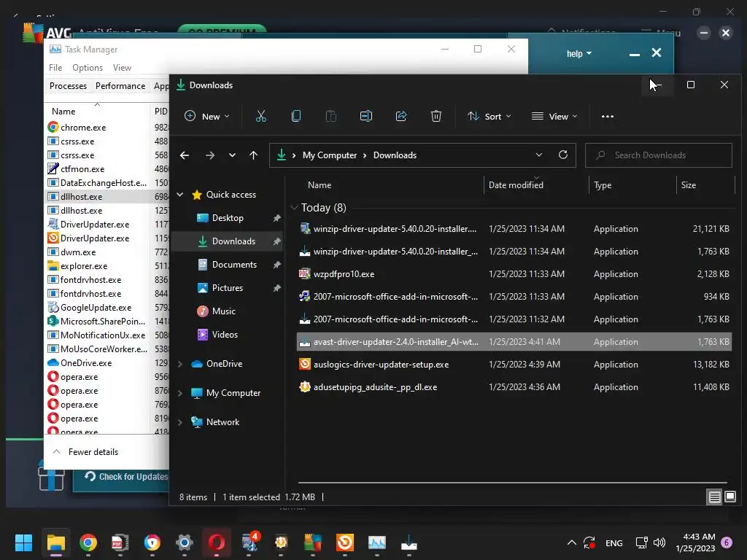The height and width of the screenshot is (560, 747).
Task: Show hidden system tray icons
Action: click(572, 542)
